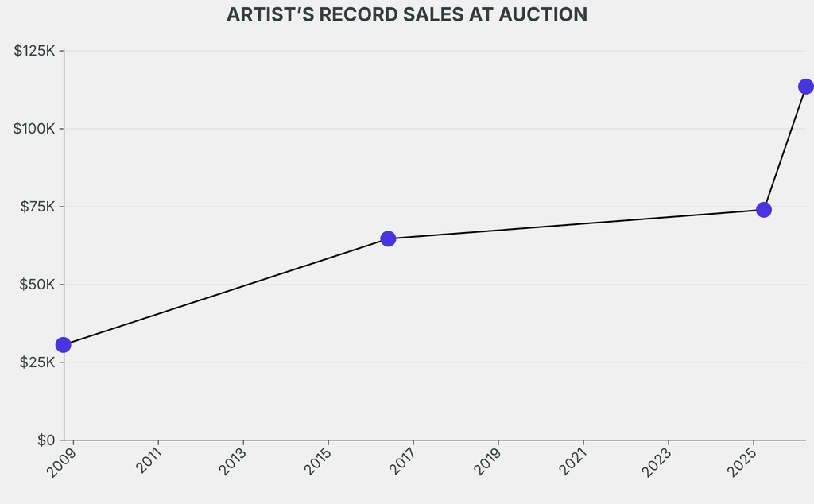Viewport: 814px width, 504px height.
Task: Click the 2009 data point near $30K
Action: pyautogui.click(x=64, y=345)
